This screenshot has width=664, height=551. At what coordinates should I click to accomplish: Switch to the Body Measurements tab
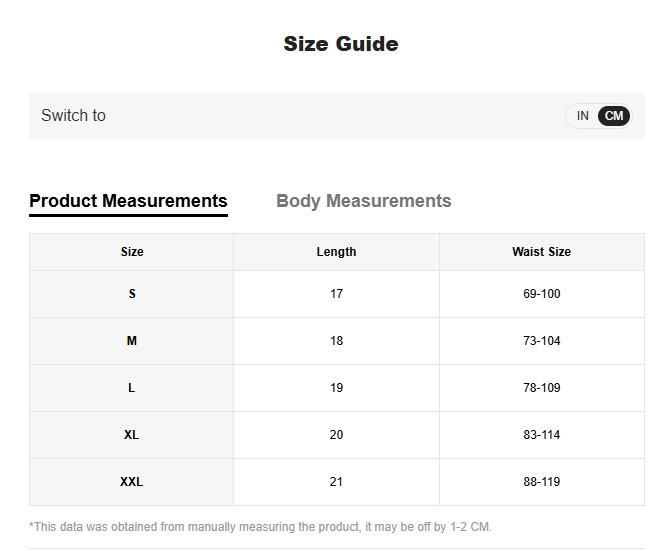click(x=363, y=201)
